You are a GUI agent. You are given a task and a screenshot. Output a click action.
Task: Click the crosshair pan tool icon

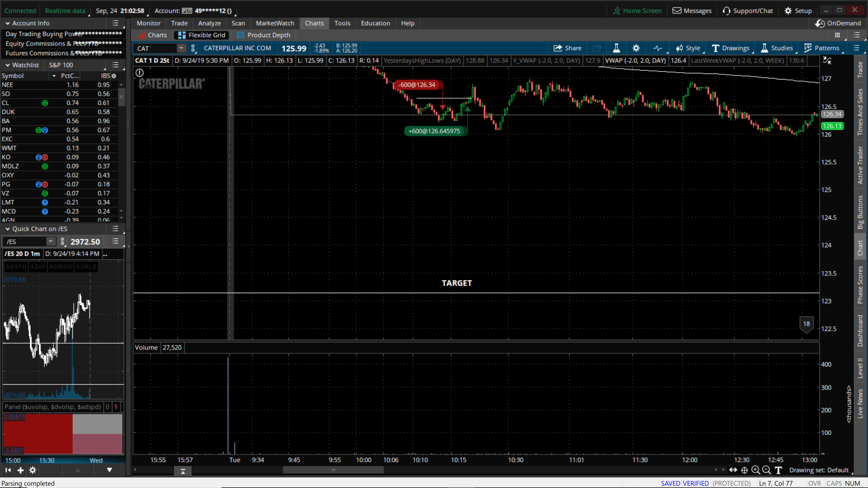(x=745, y=470)
